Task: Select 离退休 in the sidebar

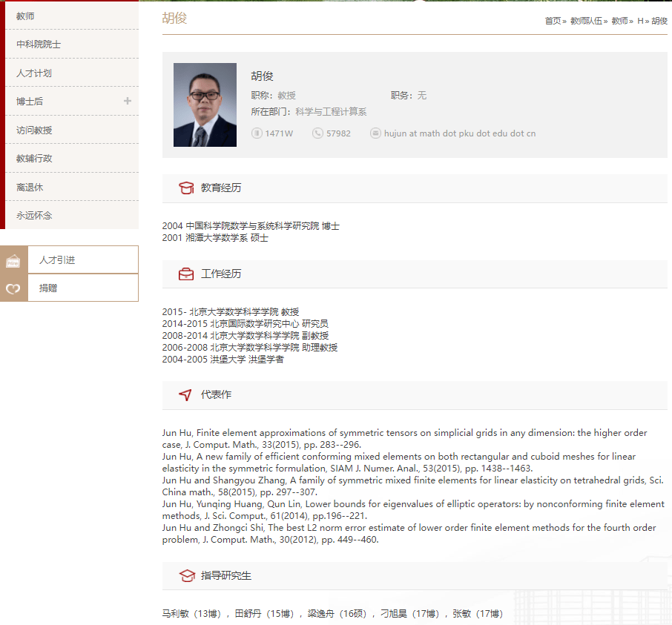Action: [x=72, y=187]
